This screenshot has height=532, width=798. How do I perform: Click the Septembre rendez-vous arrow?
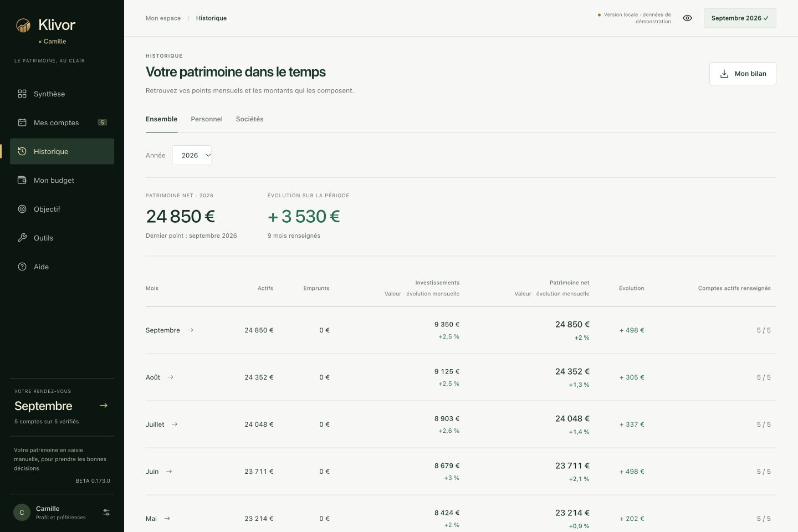pyautogui.click(x=104, y=406)
